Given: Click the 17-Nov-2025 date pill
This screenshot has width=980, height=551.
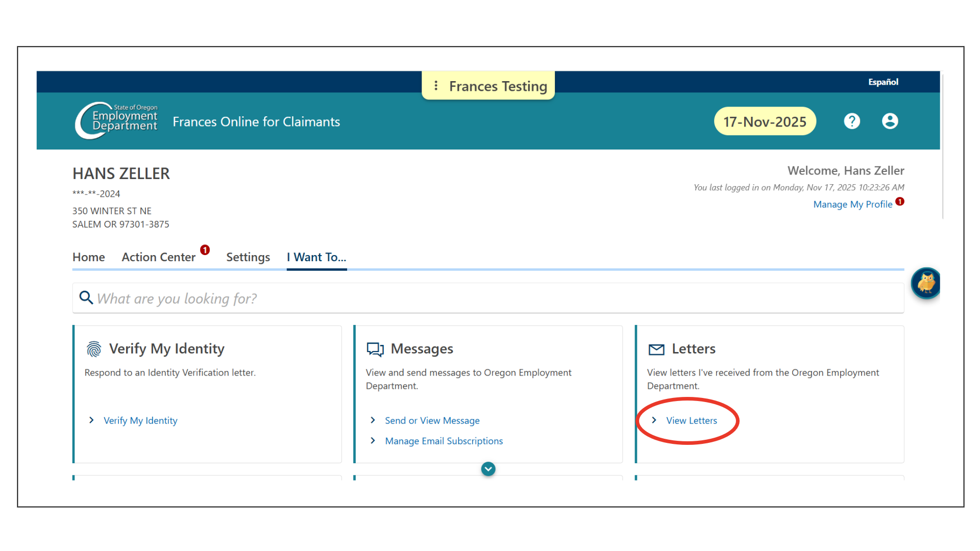Looking at the screenshot, I should pyautogui.click(x=765, y=121).
